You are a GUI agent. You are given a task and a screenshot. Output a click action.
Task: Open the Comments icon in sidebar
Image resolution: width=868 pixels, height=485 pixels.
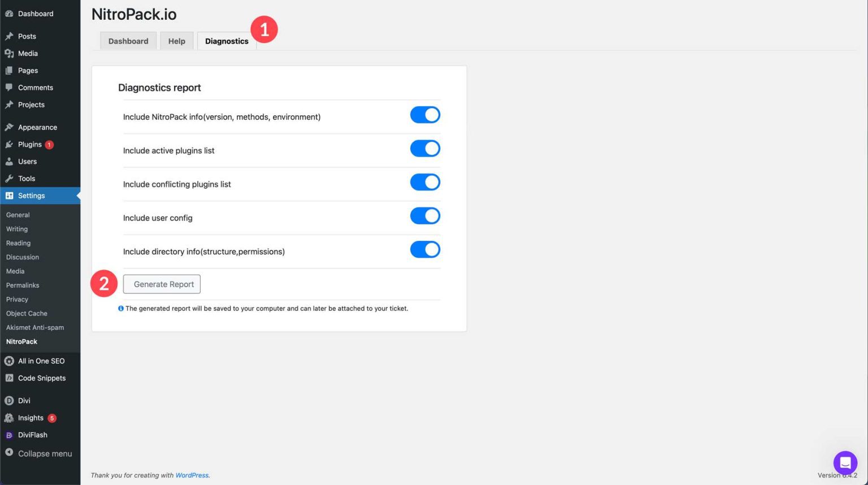[11, 87]
